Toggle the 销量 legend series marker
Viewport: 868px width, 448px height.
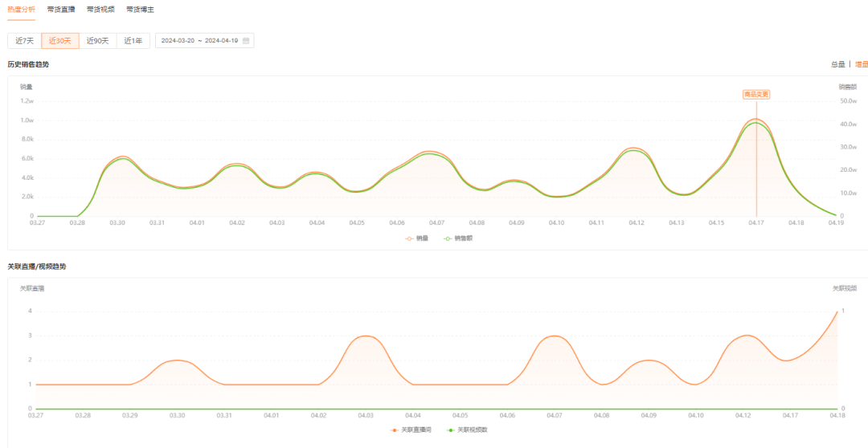tap(409, 238)
